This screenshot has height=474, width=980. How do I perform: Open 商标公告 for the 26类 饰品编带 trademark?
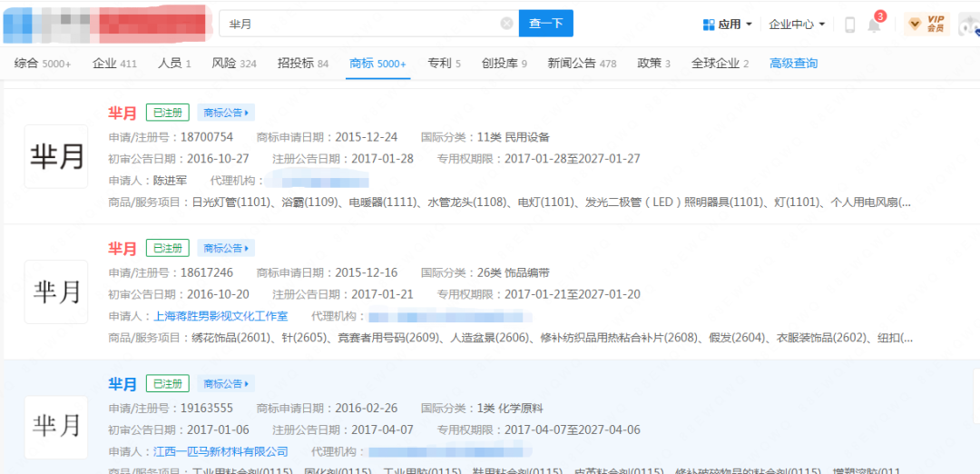click(x=226, y=248)
